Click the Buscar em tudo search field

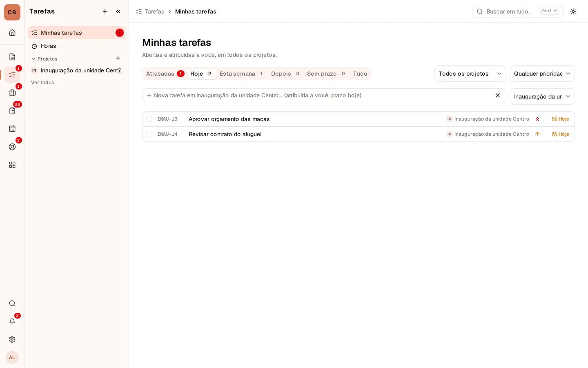pos(518,11)
